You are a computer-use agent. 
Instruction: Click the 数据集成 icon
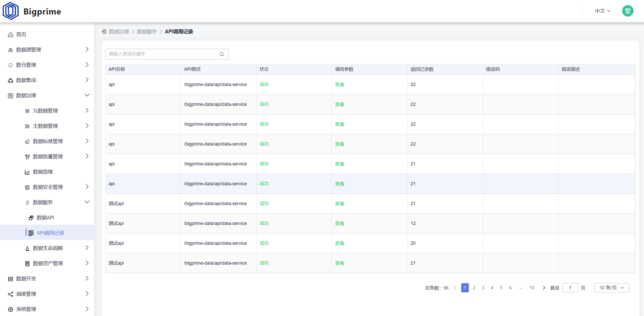point(10,80)
